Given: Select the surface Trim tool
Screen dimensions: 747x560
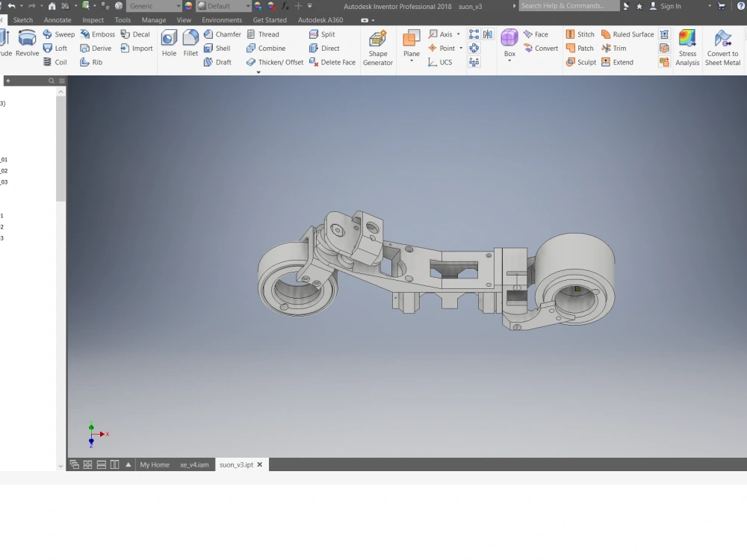Looking at the screenshot, I should tap(613, 48).
